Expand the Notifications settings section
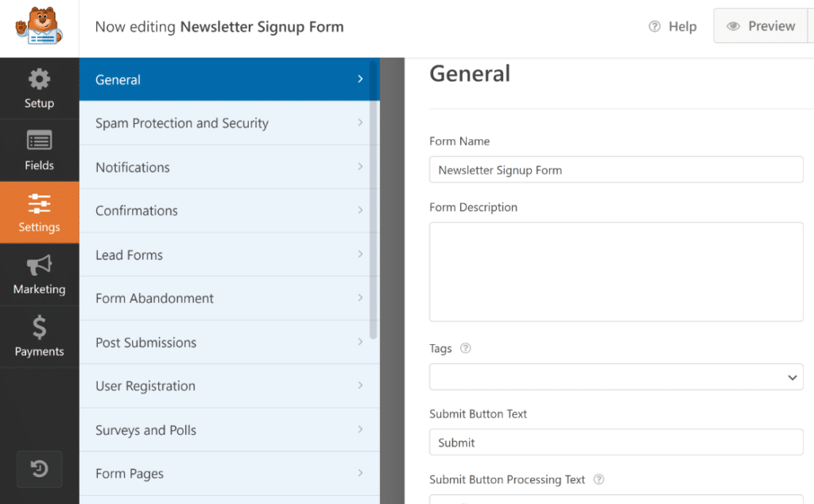 coord(229,167)
